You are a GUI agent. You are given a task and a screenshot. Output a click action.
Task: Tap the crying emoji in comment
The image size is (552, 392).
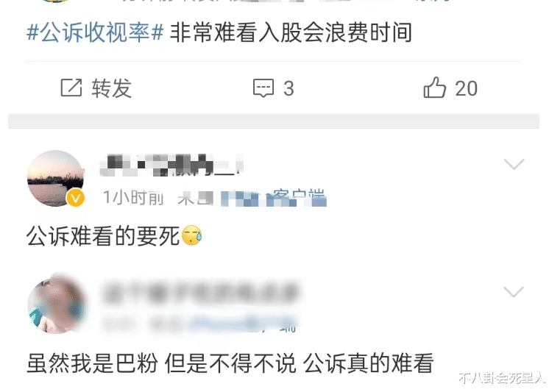click(192, 235)
